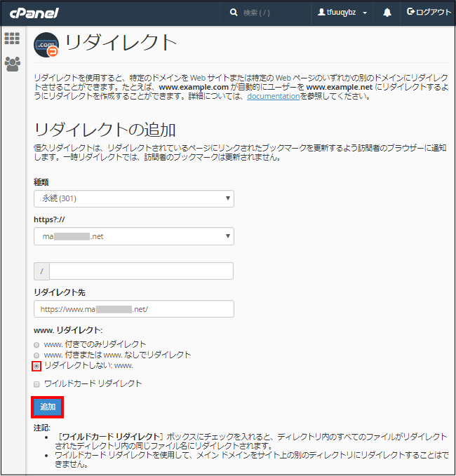Click the search magnifier icon
The image size is (456, 476).
coord(234,13)
